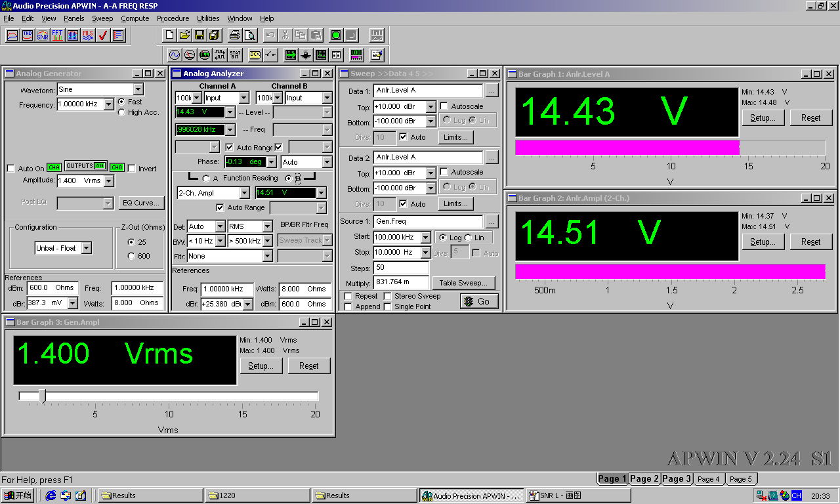Click the Table Sweep... button
Image resolution: width=840 pixels, height=504 pixels.
[x=463, y=283]
